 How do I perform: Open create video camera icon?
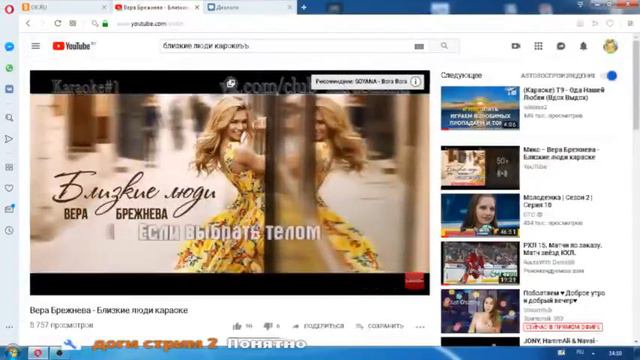pos(516,46)
